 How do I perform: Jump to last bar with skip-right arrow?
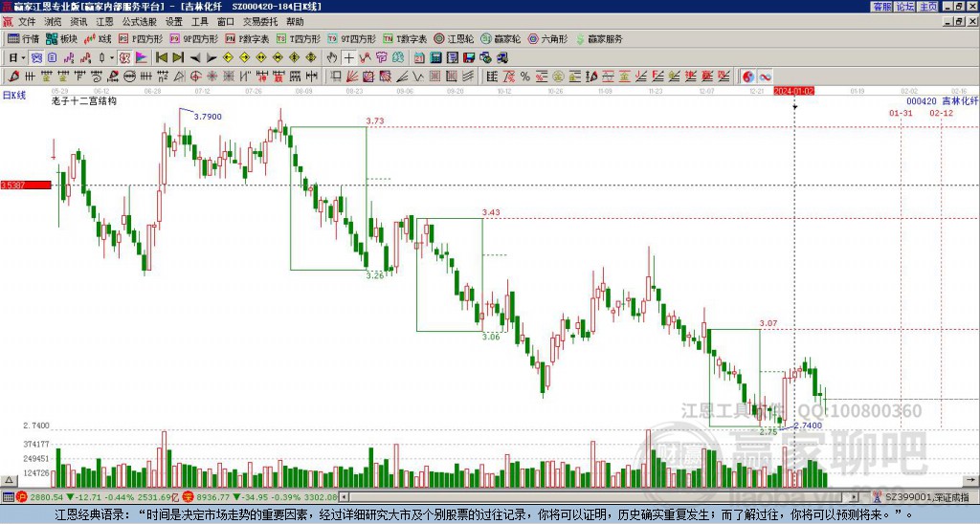point(178,57)
